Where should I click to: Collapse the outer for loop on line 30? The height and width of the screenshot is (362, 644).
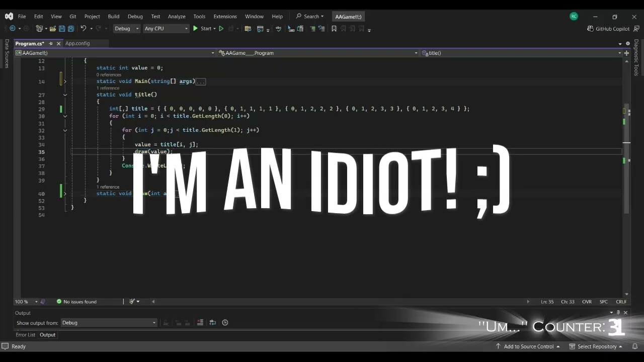coord(65,116)
